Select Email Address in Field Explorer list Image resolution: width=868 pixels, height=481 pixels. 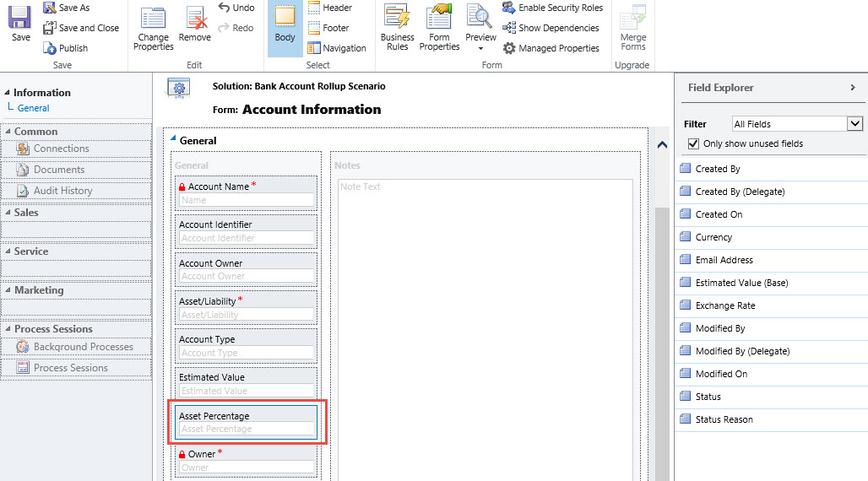(724, 260)
